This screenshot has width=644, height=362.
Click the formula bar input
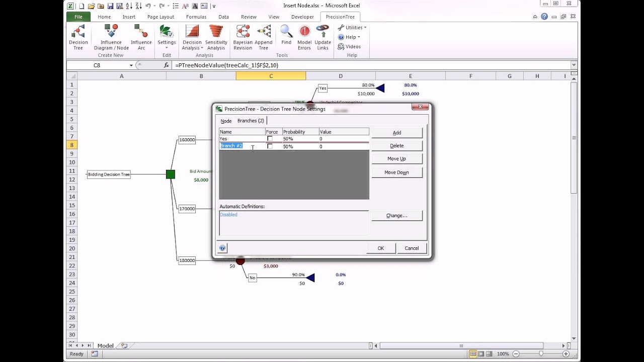[371, 65]
